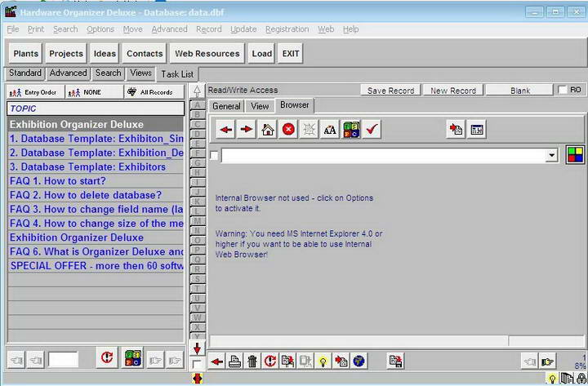
Task: Click the page-with-red-arrow icon beside the globe
Action: pyautogui.click(x=341, y=362)
